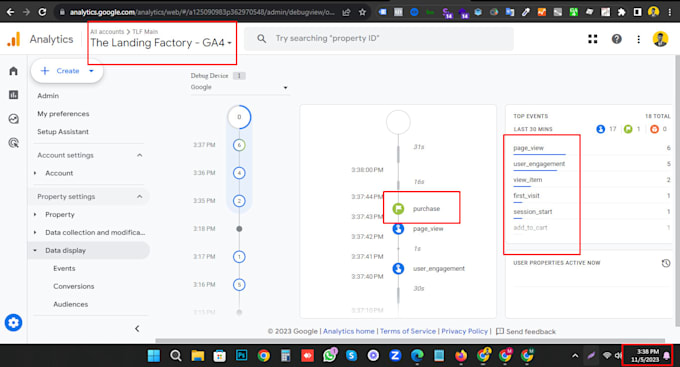Open the Terms of Service link
The width and height of the screenshot is (680, 367).
point(408,331)
